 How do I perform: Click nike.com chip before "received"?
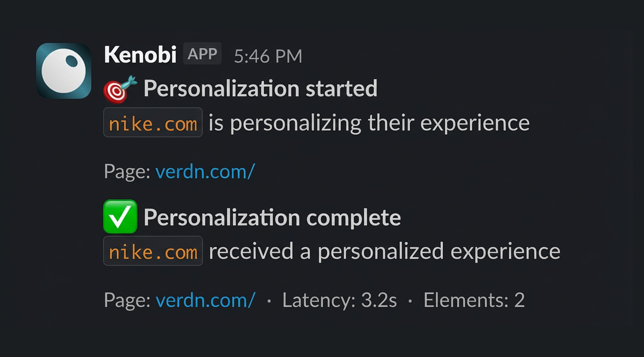coord(153,251)
